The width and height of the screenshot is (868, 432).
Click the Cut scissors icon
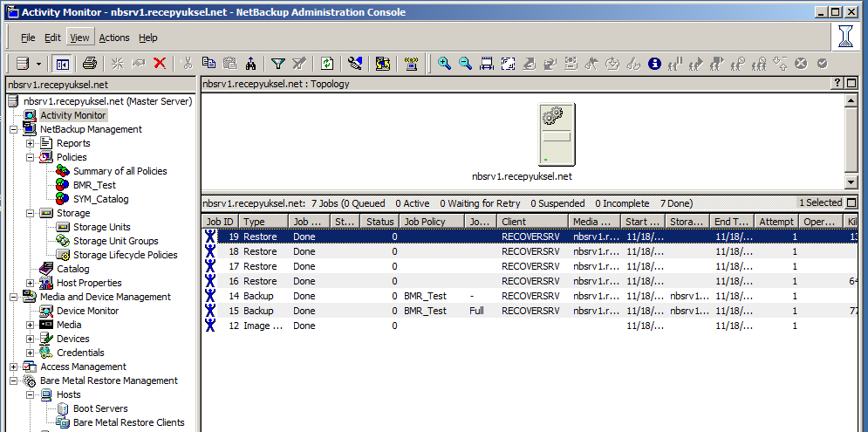point(187,64)
